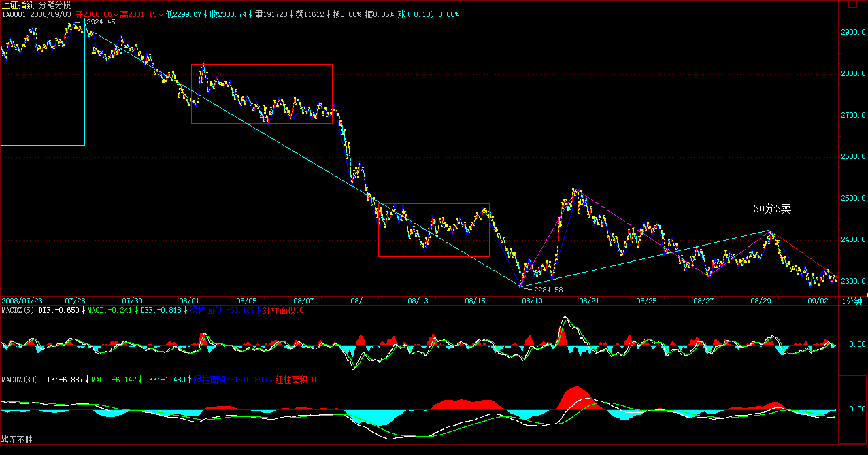This screenshot has width=868, height=455.
Task: Click the 2900.0 price axis label
Action: [854, 33]
